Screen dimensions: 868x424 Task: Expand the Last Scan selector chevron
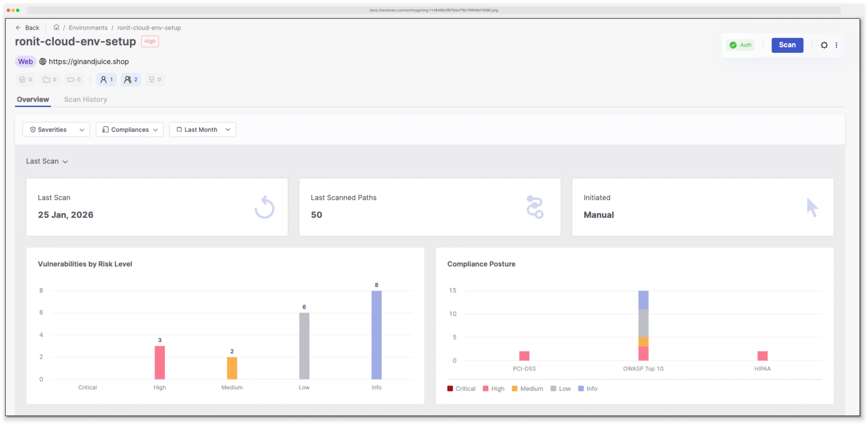(66, 162)
